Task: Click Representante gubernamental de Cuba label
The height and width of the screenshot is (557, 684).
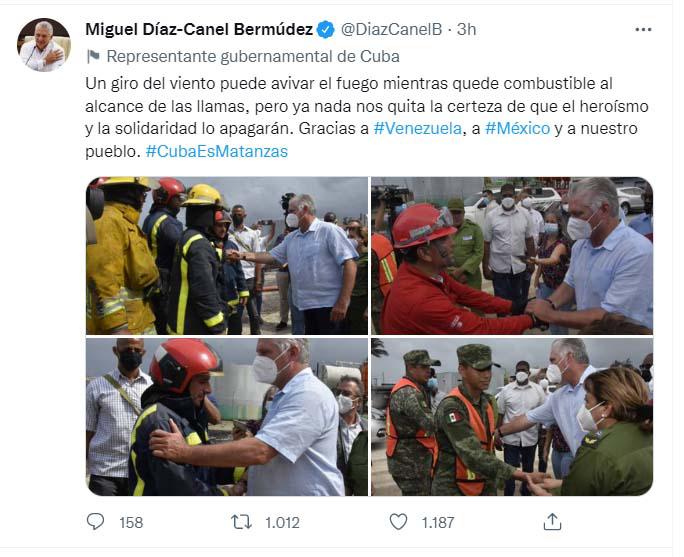Action: (x=253, y=56)
